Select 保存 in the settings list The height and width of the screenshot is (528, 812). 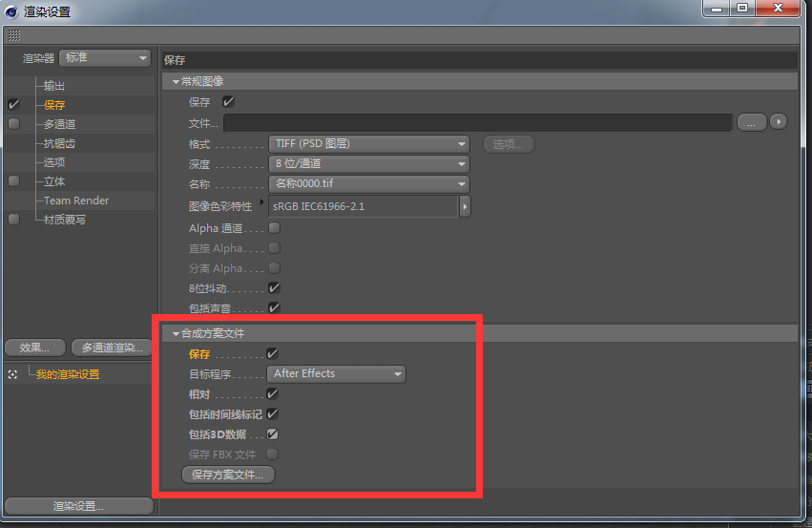(54, 105)
